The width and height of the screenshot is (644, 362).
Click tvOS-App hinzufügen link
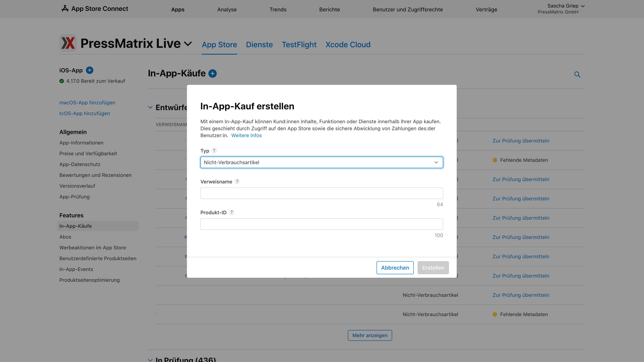(85, 113)
